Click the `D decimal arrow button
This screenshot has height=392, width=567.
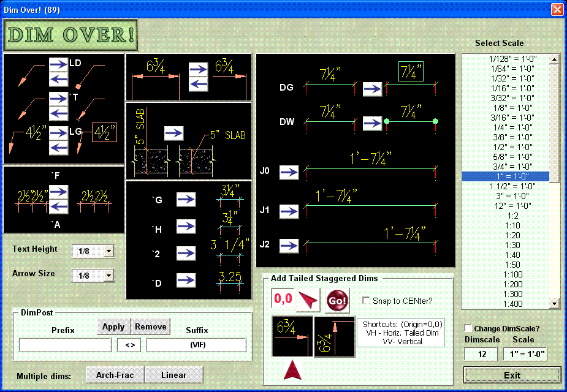186,281
